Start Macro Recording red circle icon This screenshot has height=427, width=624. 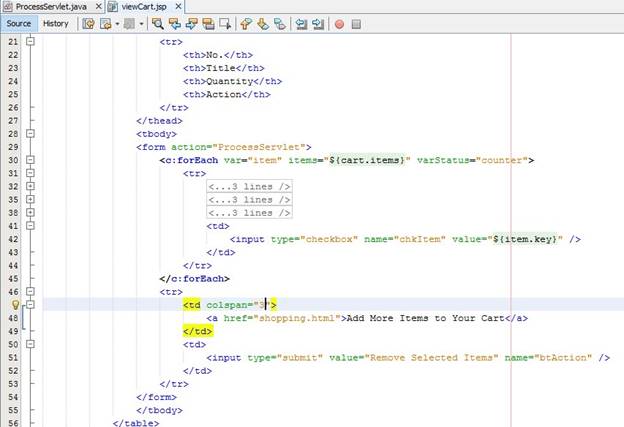339,24
